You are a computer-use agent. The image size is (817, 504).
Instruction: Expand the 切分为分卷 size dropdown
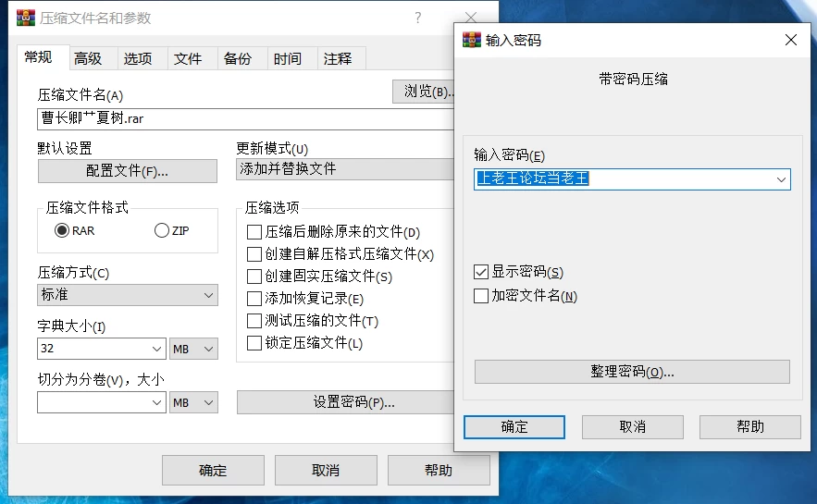156,402
